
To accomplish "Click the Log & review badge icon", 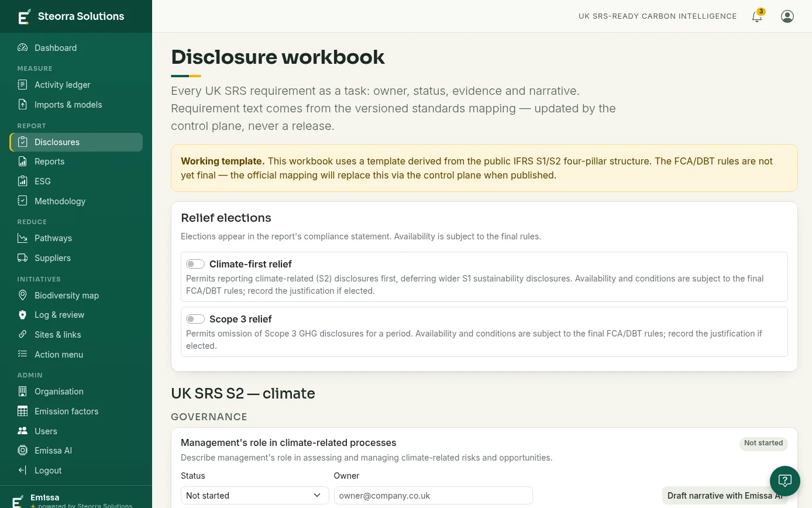I will (22, 315).
